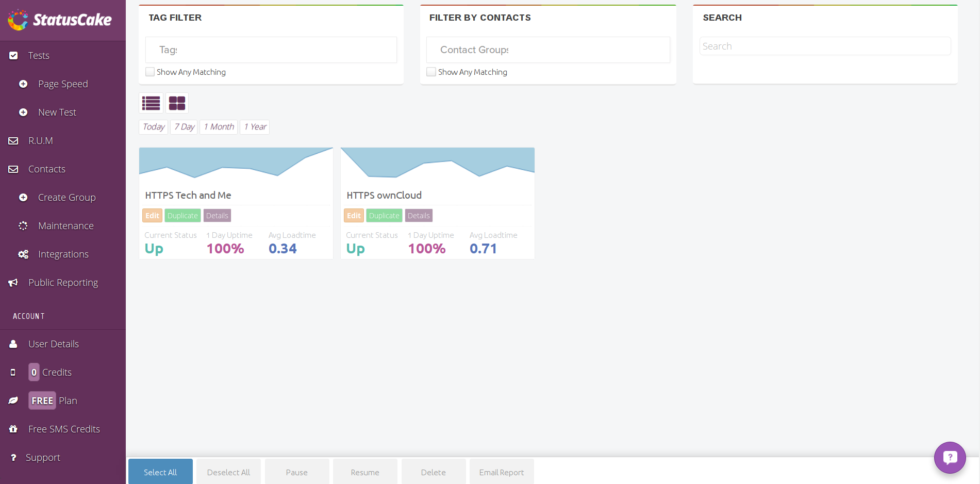
Task: Open Create Group in the sidebar
Action: pyautogui.click(x=67, y=197)
